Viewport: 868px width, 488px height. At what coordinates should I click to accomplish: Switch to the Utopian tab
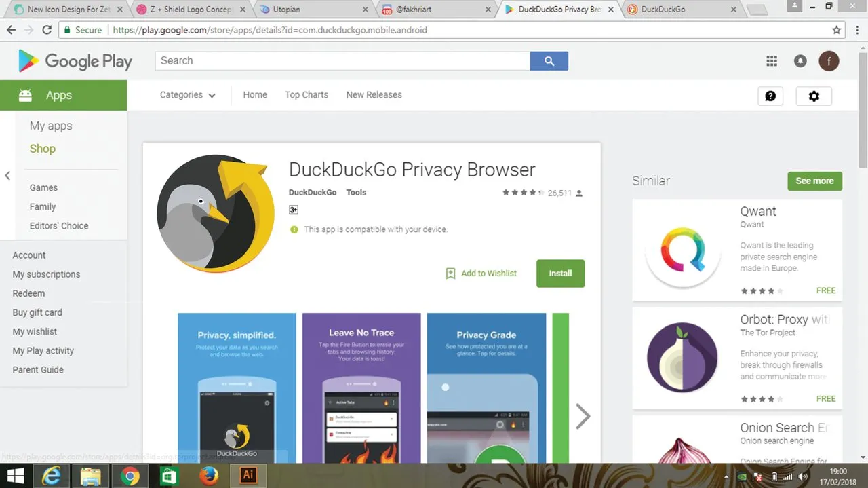(315, 10)
